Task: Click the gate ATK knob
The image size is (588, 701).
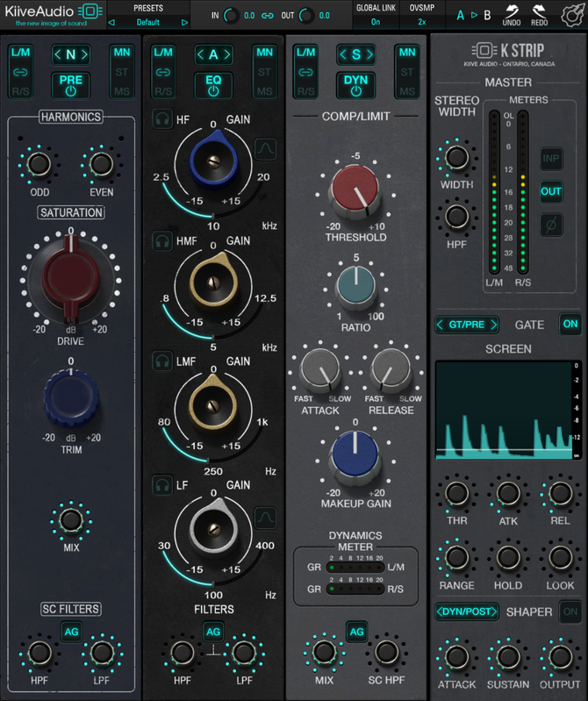Action: pyautogui.click(x=508, y=493)
